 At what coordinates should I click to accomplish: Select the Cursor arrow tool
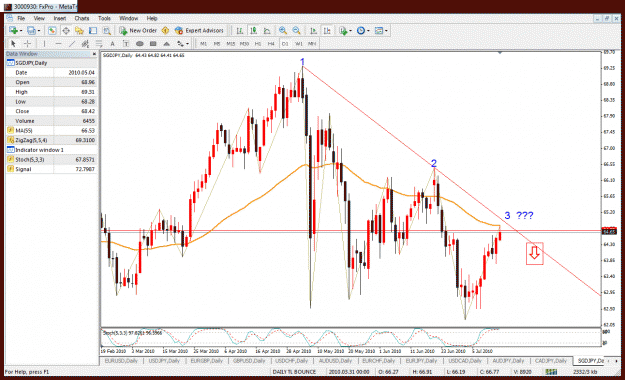(13, 43)
